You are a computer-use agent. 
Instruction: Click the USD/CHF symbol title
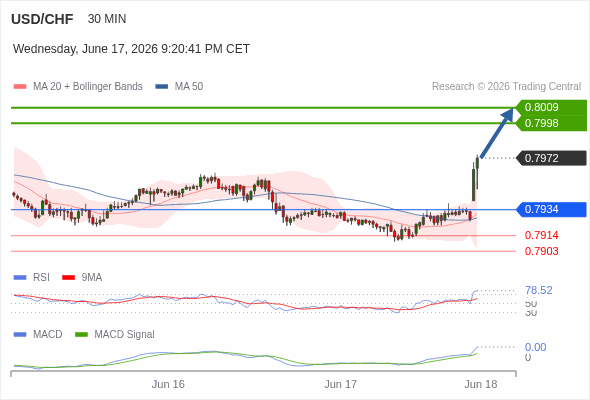coord(42,19)
